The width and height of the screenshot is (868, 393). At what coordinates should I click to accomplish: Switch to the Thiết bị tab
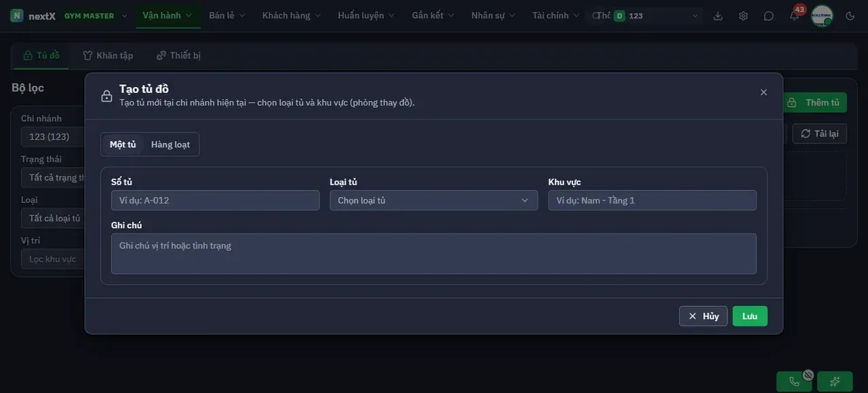(x=178, y=56)
